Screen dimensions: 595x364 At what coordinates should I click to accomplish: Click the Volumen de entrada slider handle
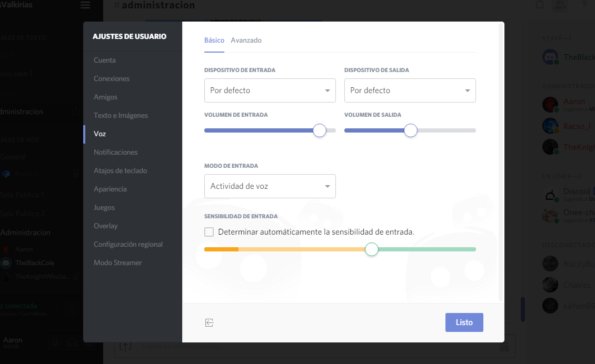(320, 130)
